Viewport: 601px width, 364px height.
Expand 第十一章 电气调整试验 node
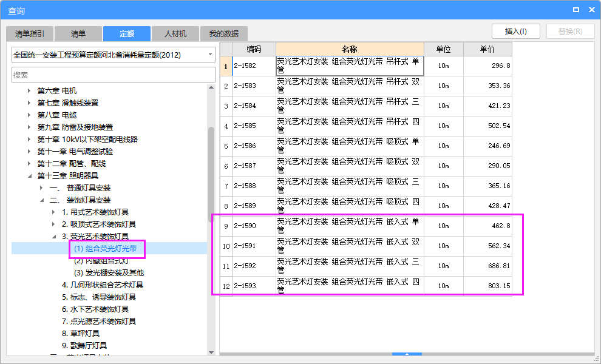click(x=29, y=151)
